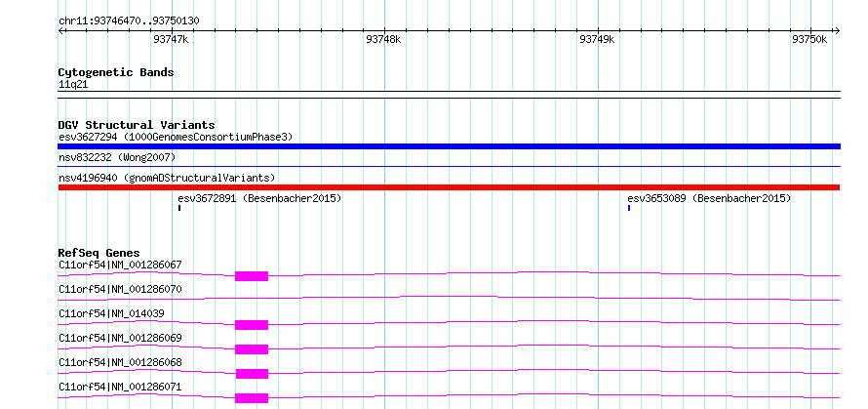Click the esv3653089 (Besenbacher2015) label
This screenshot has width=868, height=409.
pyautogui.click(x=709, y=198)
